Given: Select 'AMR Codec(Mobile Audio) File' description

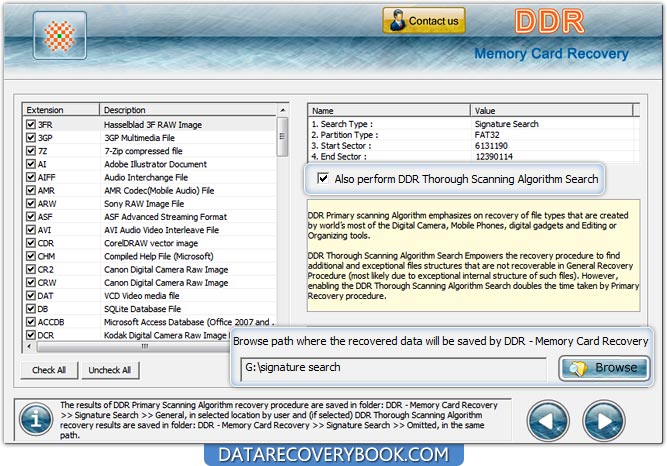Looking at the screenshot, I should point(159,191).
